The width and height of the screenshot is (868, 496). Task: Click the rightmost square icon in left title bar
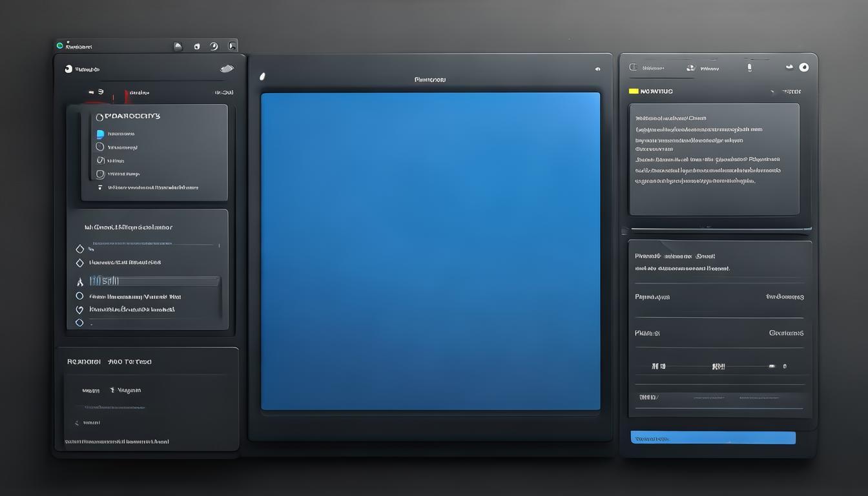(232, 46)
